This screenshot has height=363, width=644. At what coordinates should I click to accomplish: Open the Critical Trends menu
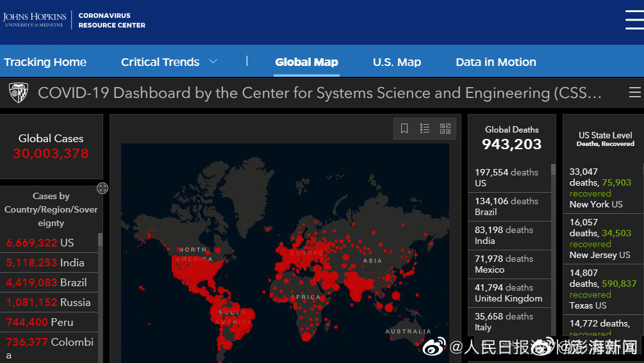coord(160,62)
